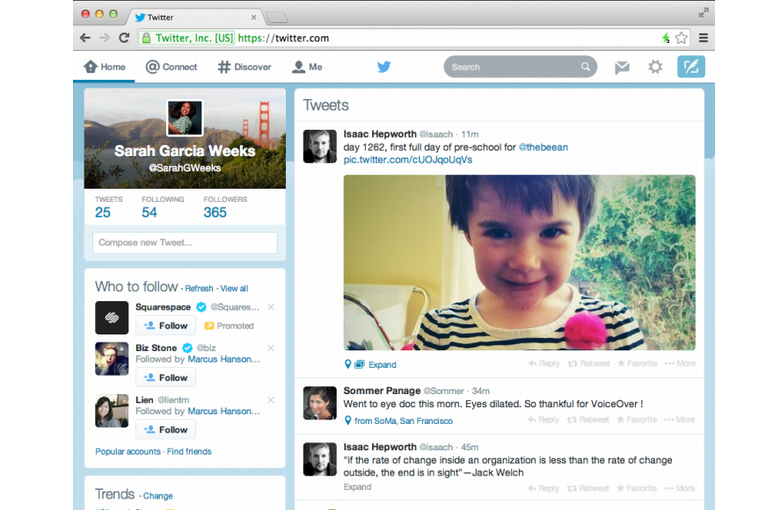Image resolution: width=776 pixels, height=510 pixels.
Task: Retweet the preschool photo tweet
Action: tap(588, 364)
